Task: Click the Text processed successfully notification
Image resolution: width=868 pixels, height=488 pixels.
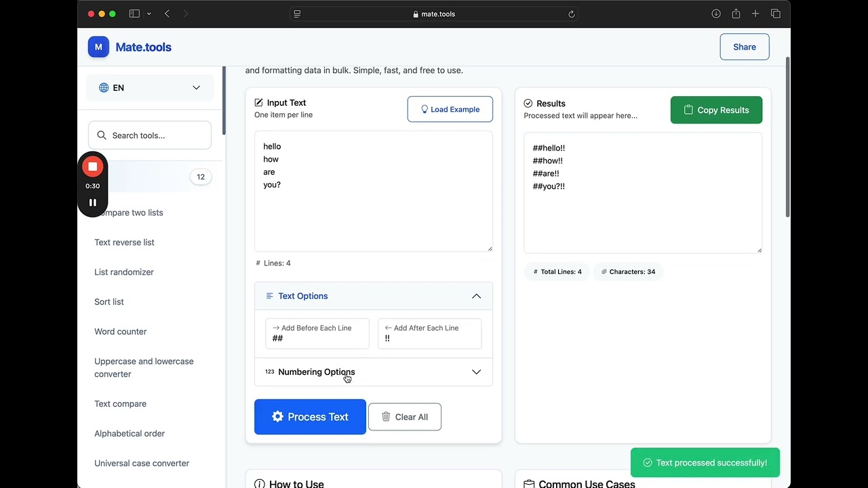Action: click(705, 463)
